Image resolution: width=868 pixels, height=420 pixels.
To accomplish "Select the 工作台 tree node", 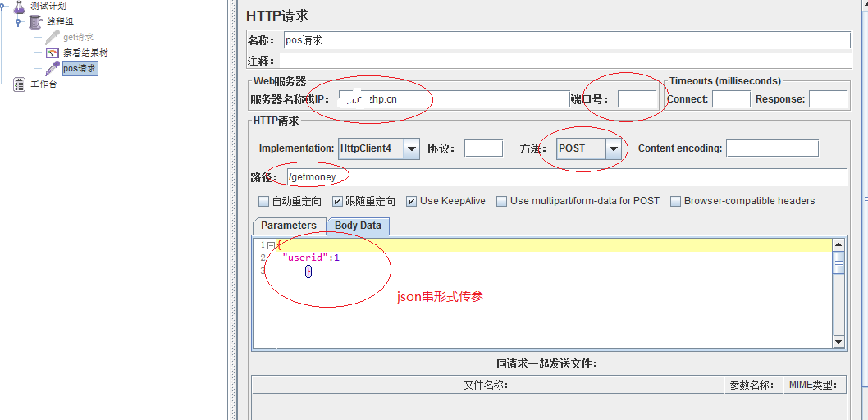I will pos(43,84).
